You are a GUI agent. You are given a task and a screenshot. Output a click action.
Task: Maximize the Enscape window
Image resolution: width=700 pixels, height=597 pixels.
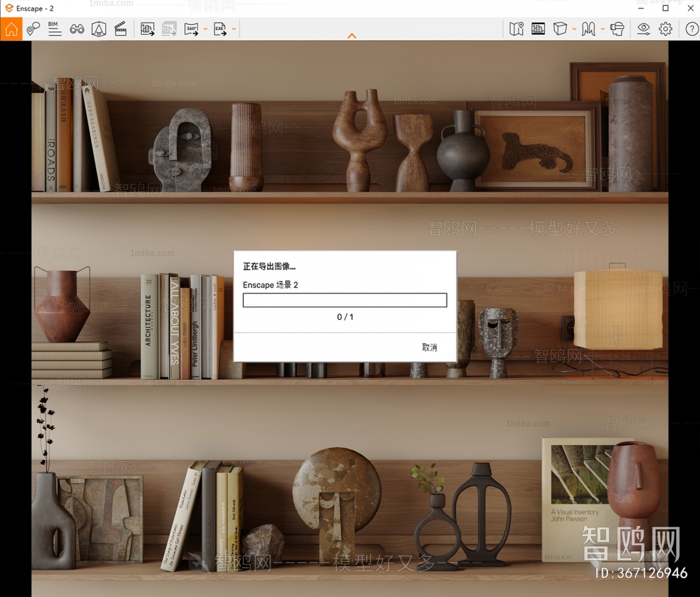[x=665, y=8]
